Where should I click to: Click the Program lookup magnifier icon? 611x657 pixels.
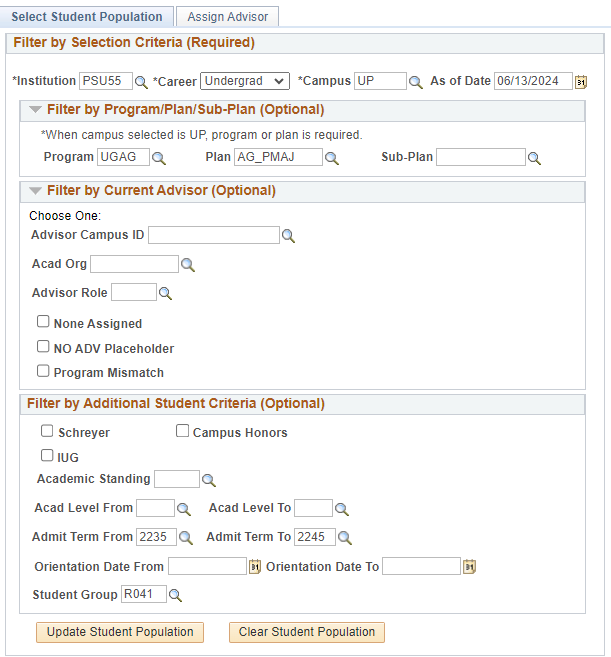coord(159,158)
